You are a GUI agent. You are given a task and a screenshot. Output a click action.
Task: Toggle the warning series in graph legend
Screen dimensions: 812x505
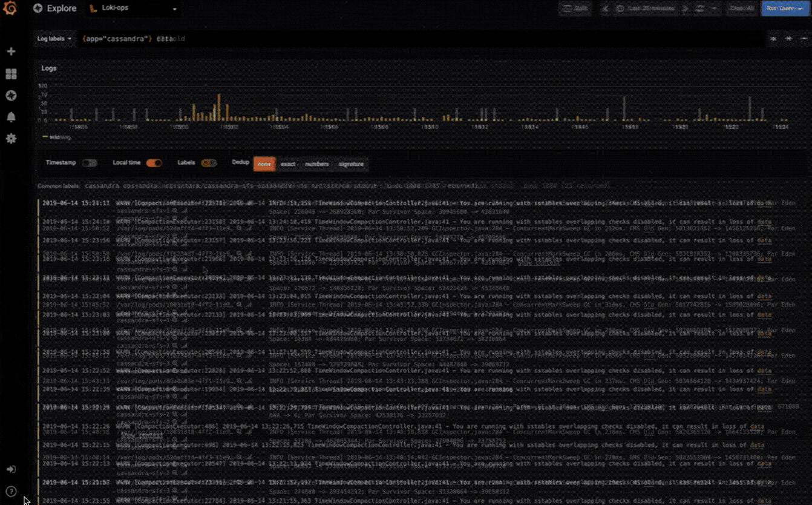(56, 137)
